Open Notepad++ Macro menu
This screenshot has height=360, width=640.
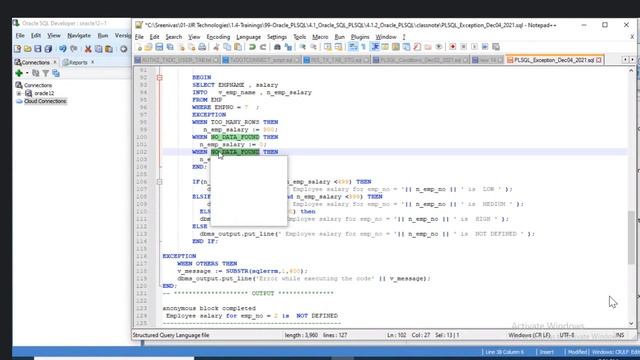(320, 37)
